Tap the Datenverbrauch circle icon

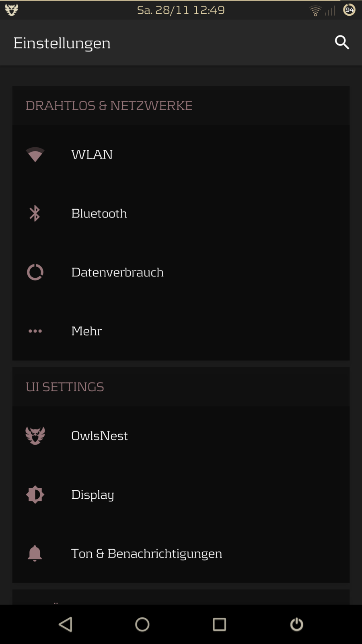35,272
